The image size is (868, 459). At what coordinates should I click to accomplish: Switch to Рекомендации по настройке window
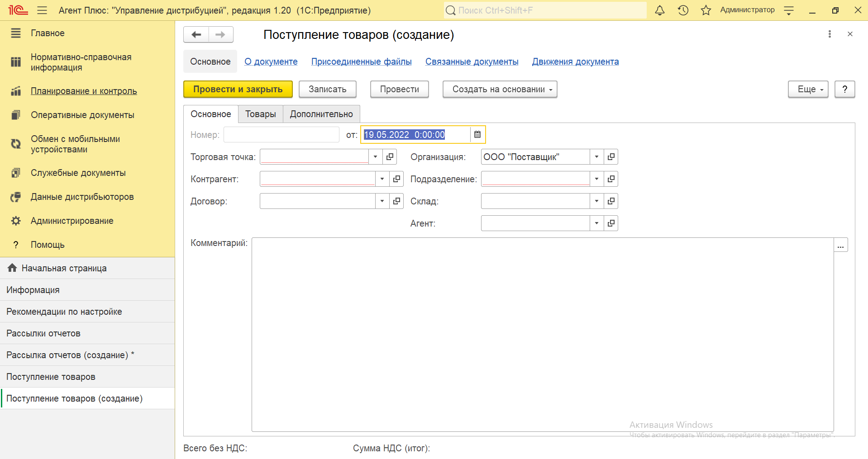pos(87,312)
